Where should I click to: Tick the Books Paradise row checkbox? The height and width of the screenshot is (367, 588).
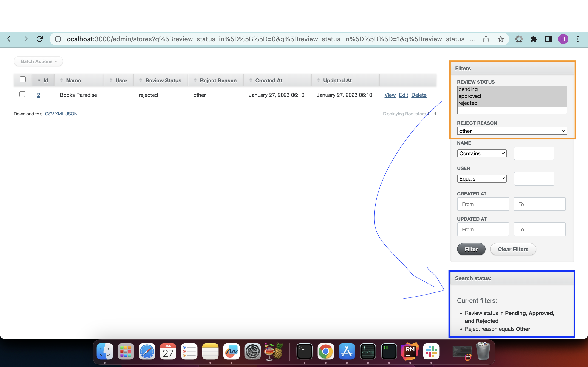tap(22, 94)
